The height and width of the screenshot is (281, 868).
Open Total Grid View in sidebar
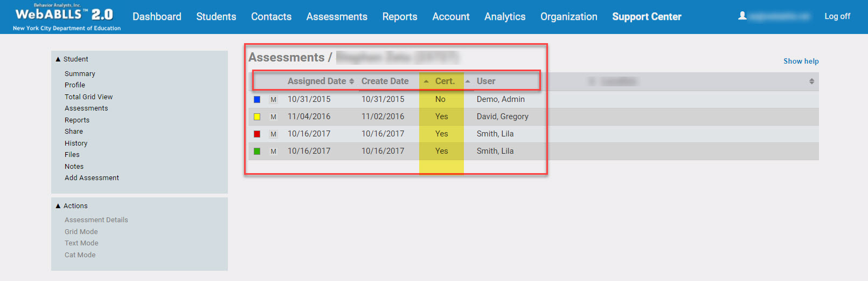(88, 97)
